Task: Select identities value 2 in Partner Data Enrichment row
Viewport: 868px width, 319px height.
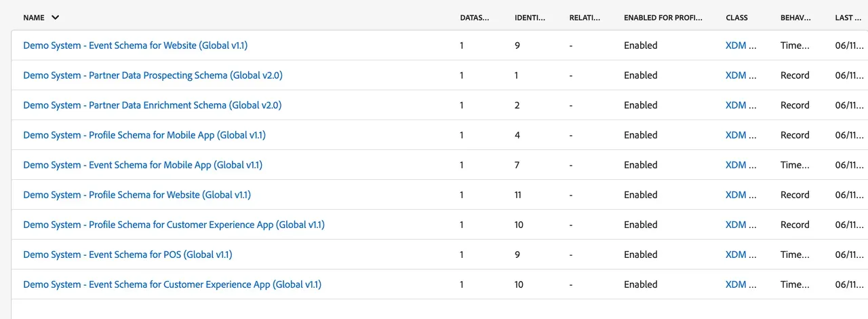Action: 517,105
